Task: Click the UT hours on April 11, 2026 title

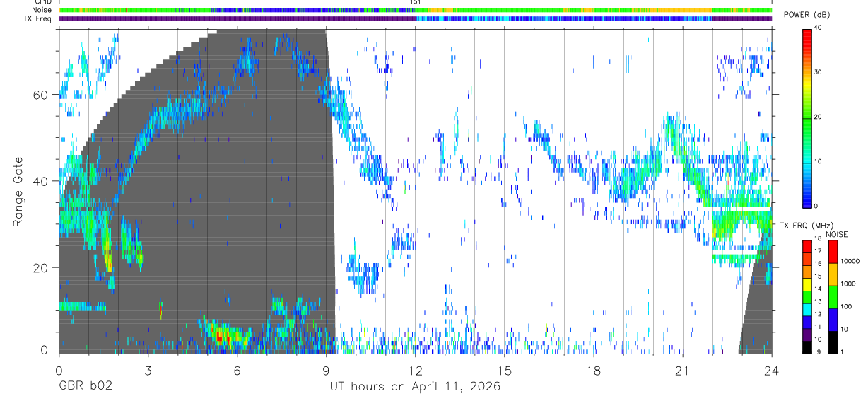Action: (416, 387)
